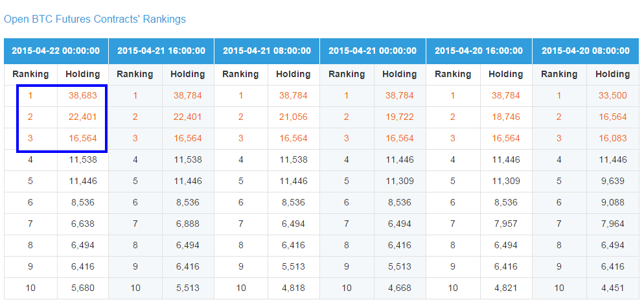This screenshot has width=644, height=302.
Task: Select the 7,964 holding cell
Action: (x=612, y=224)
